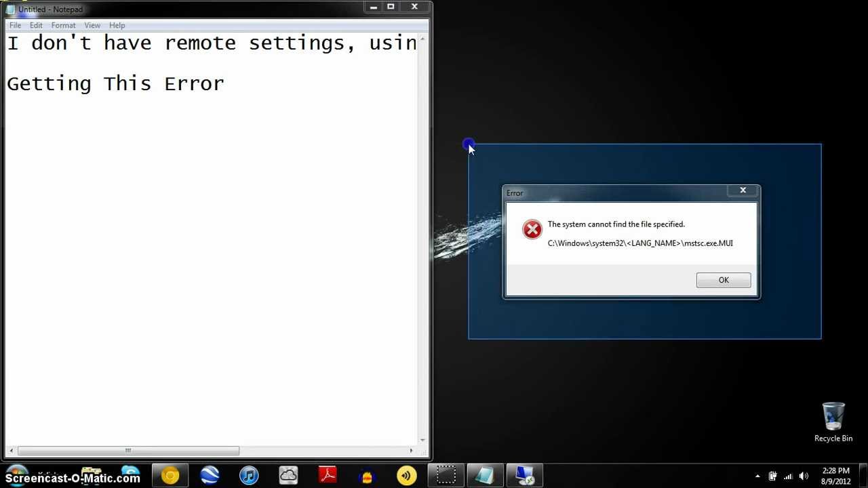The width and height of the screenshot is (868, 488).
Task: Open the network signal tray icon
Action: [789, 476]
